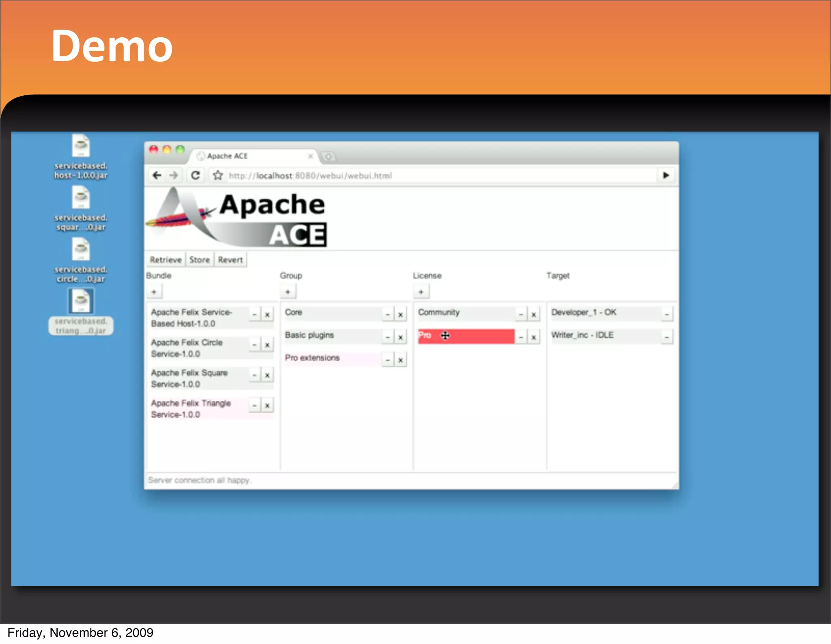Reload the Apache ACE page
The width and height of the screenshot is (831, 644).
click(x=196, y=175)
